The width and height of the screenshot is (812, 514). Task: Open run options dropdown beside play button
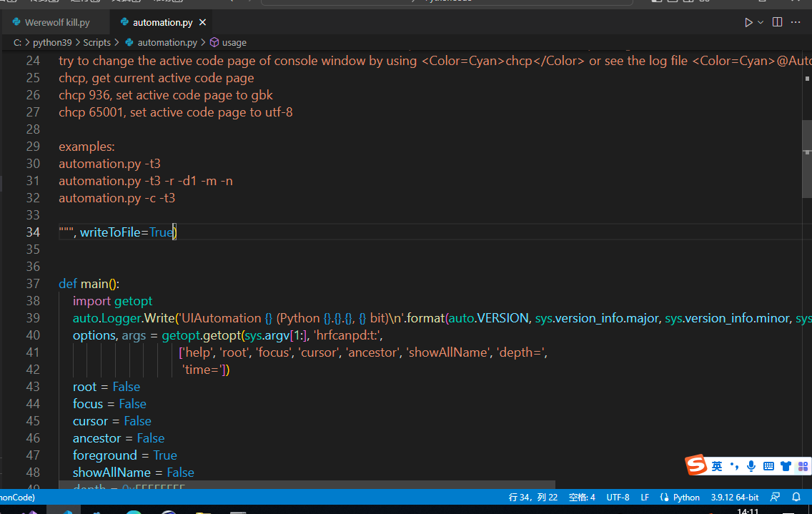point(761,23)
